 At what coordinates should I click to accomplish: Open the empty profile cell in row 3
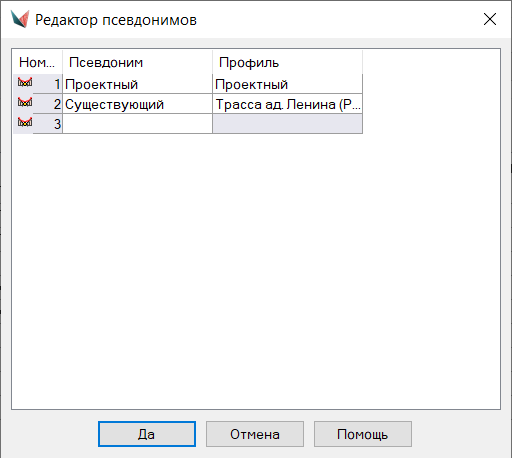click(287, 124)
